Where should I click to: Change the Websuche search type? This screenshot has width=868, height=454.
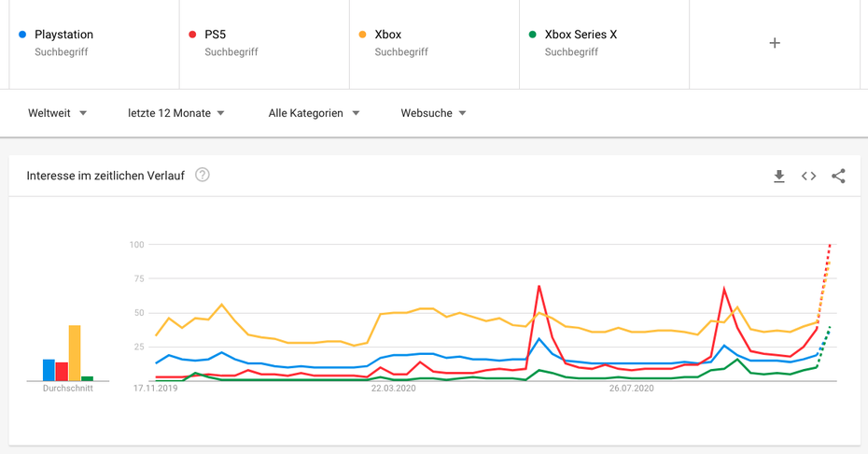(x=433, y=113)
